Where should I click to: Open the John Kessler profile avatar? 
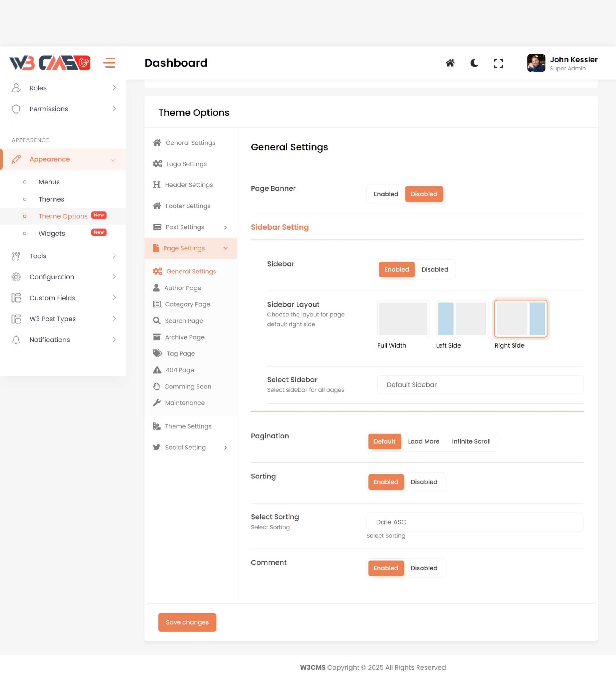[536, 63]
